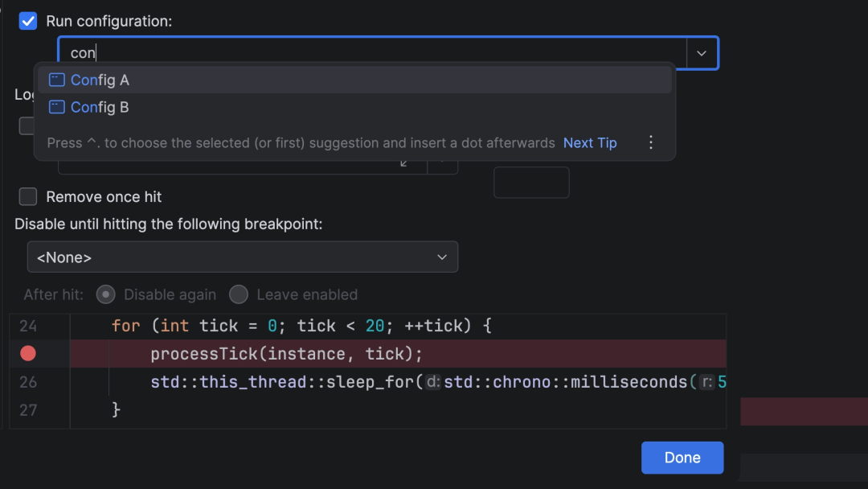Enable Remove once hit checkbox

27,196
